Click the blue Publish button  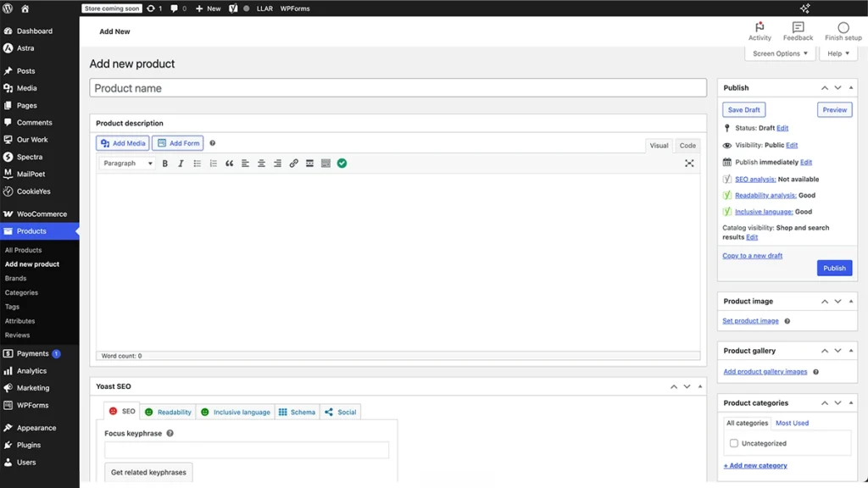click(x=834, y=268)
